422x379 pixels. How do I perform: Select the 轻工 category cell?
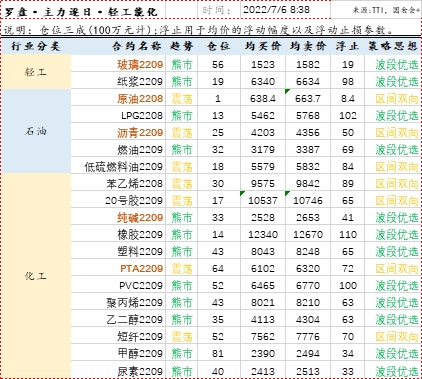coord(36,72)
